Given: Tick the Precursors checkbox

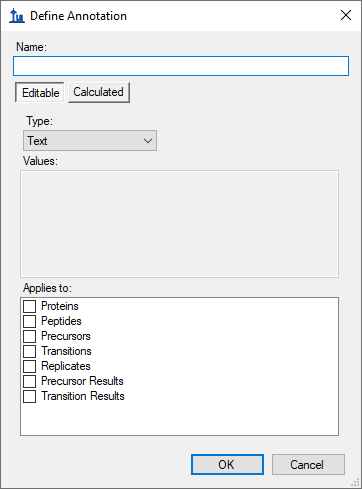Looking at the screenshot, I should (30, 336).
